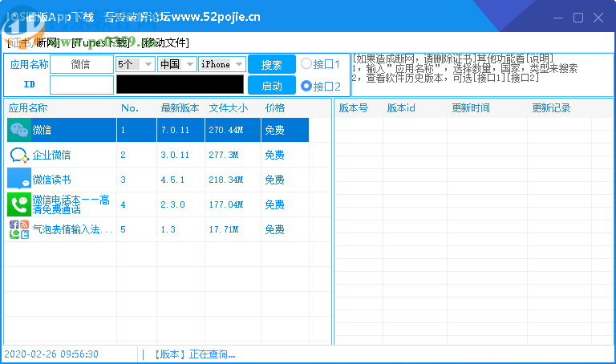Screen dimensions: 616x364
Task: Click the 版本id column header
Action: point(401,108)
